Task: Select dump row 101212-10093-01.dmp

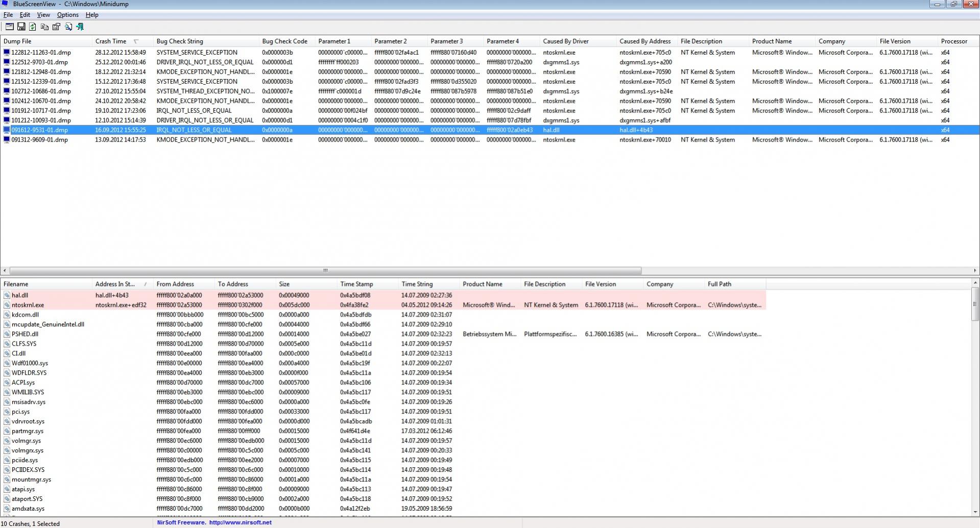Action: click(x=490, y=120)
